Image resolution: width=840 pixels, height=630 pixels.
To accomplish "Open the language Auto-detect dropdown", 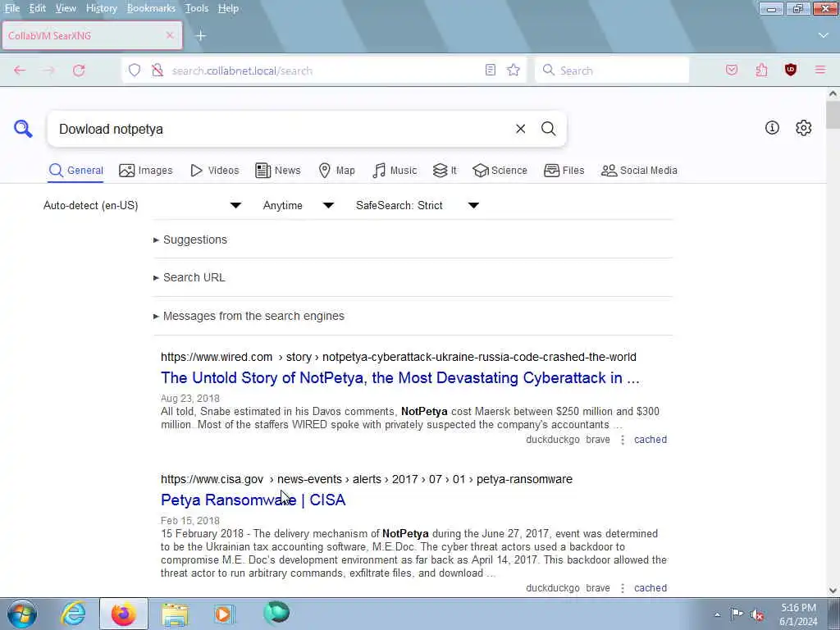I will [x=142, y=205].
